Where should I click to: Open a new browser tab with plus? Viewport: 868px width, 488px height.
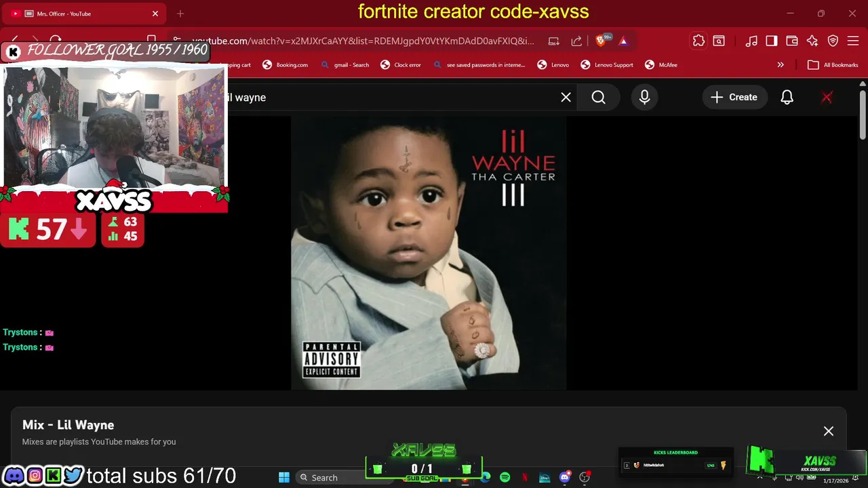(x=180, y=14)
